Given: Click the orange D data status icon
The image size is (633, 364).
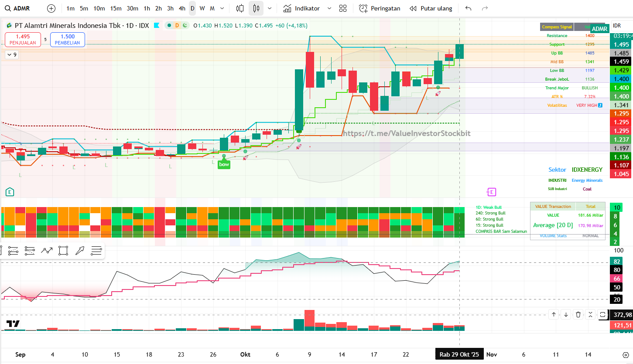Looking at the screenshot, I should 177,25.
